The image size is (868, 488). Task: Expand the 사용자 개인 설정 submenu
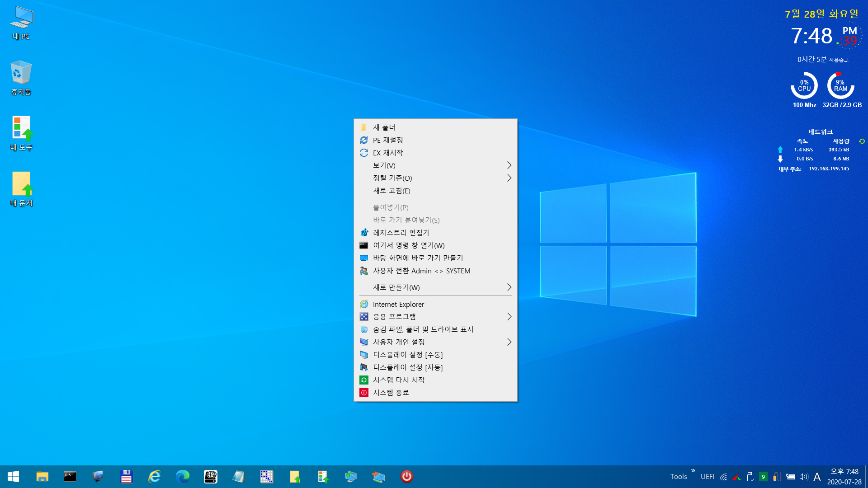click(435, 342)
